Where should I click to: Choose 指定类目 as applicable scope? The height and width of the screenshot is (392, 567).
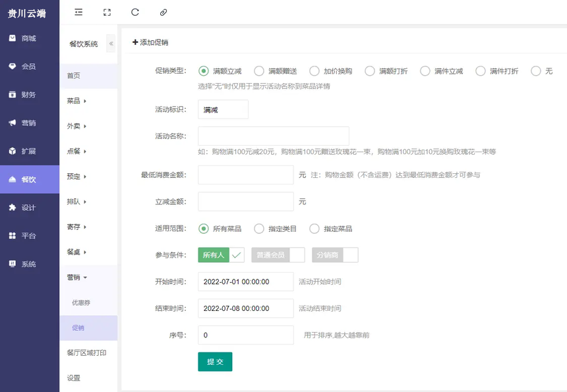259,229
